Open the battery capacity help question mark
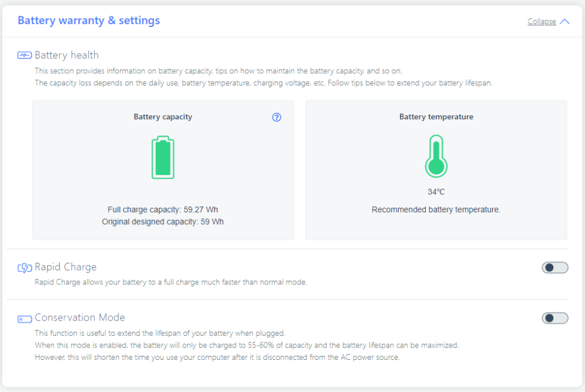The width and height of the screenshot is (585, 392). coord(277,117)
